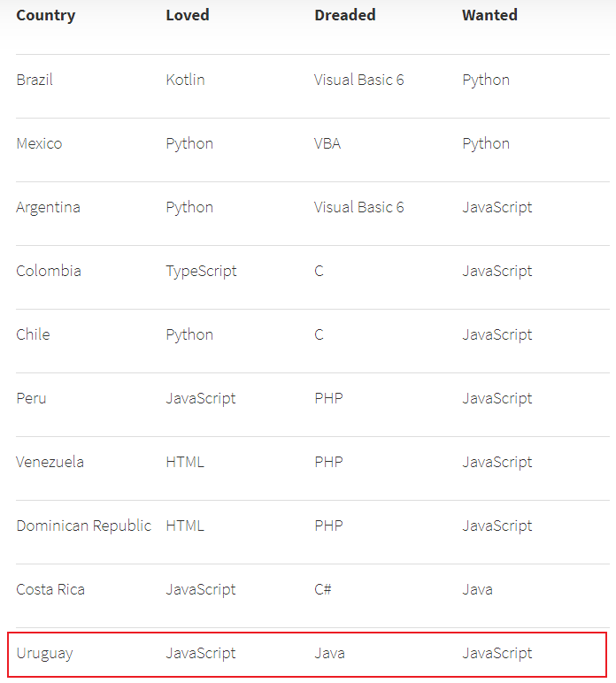Click the Dreaded column header

click(x=344, y=15)
